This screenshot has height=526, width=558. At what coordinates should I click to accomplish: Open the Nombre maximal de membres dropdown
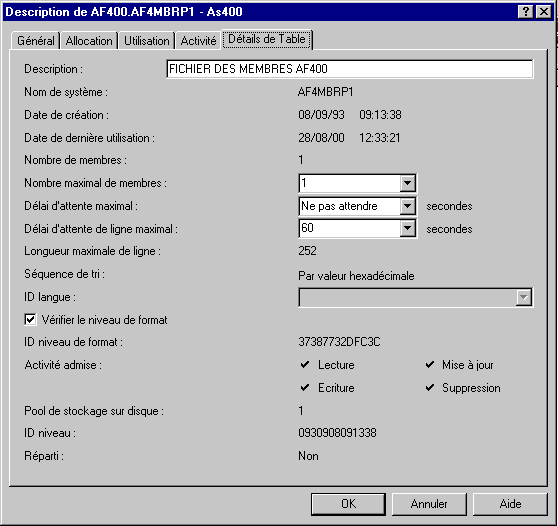(407, 183)
